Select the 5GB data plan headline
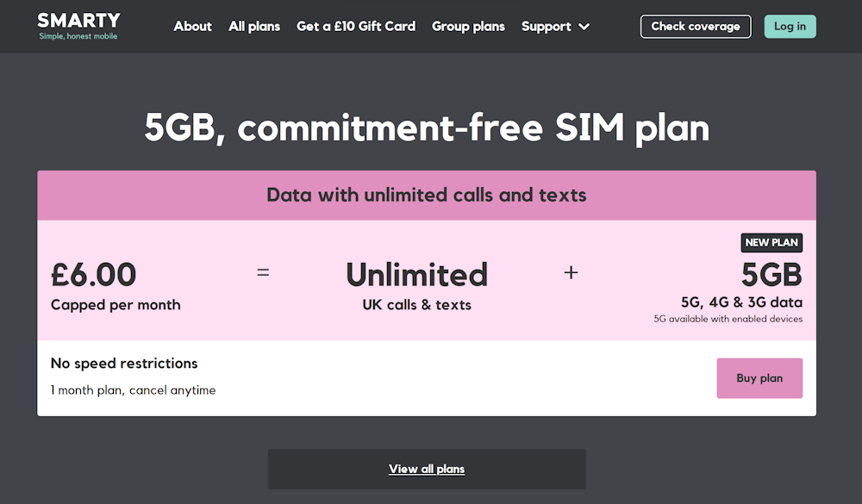The width and height of the screenshot is (862, 504). [x=770, y=274]
